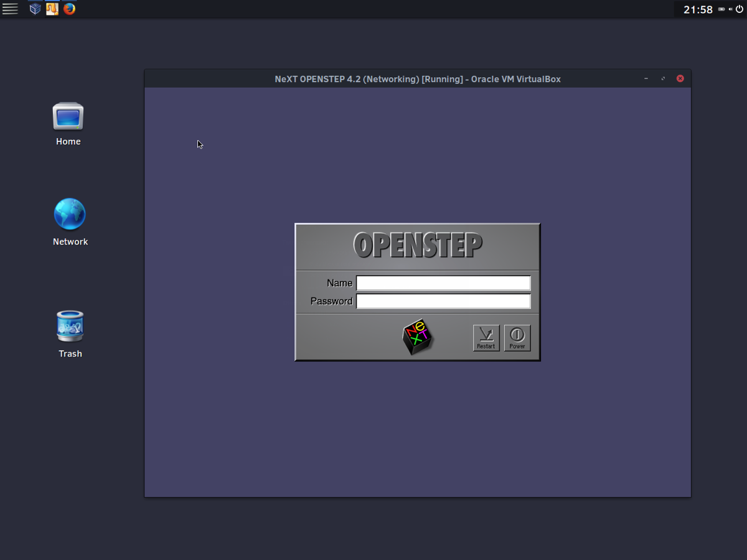Select the orange application icon in taskbar
This screenshot has width=747, height=560.
pos(52,9)
